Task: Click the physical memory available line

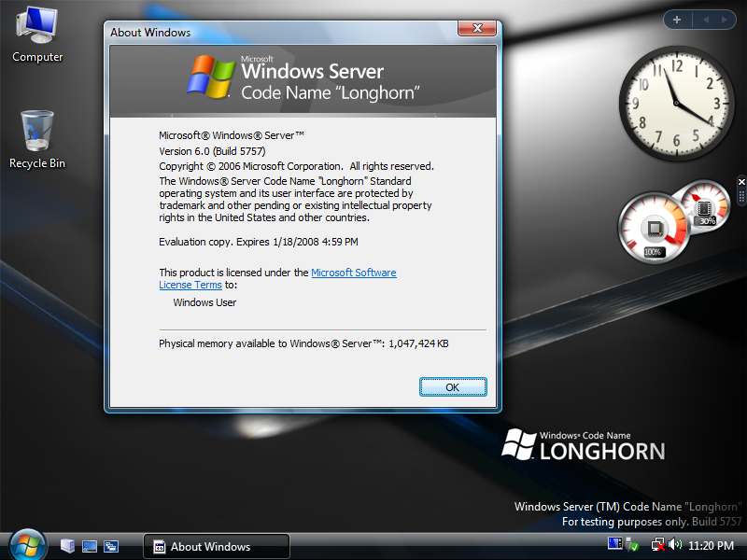Action: click(303, 343)
